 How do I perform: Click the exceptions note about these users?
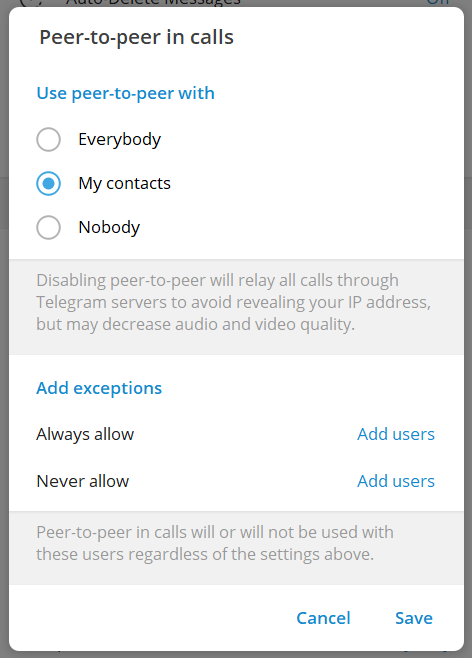coord(215,543)
